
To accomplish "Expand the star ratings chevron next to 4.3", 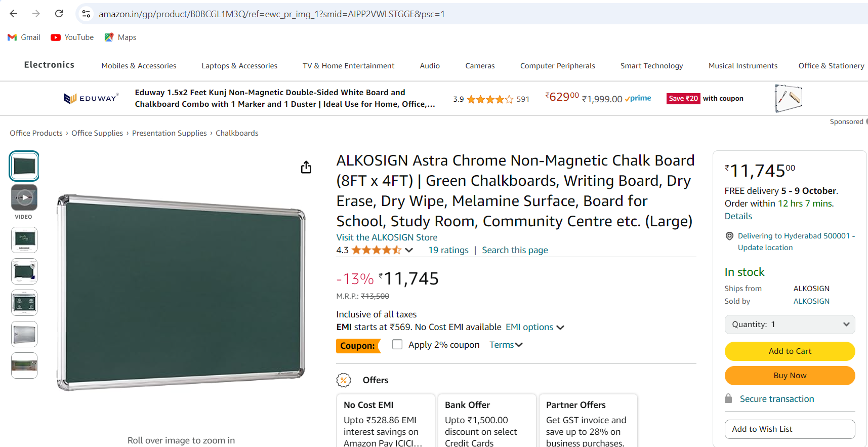I will tap(409, 250).
